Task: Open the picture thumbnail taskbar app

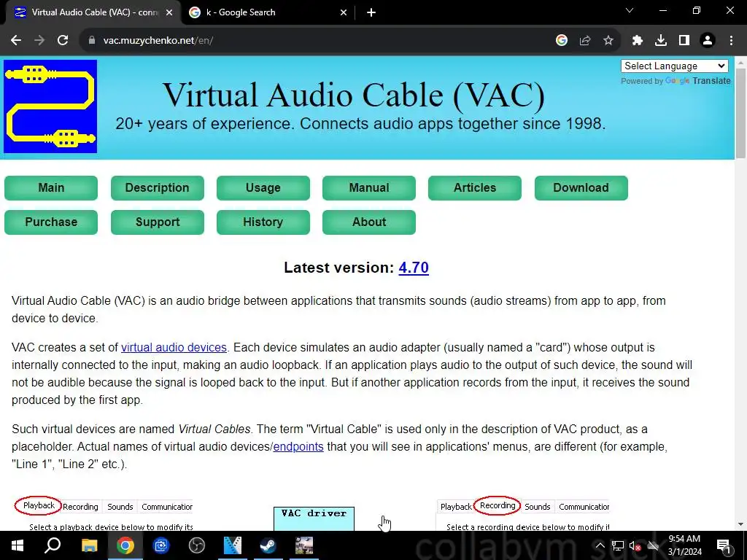Action: (x=304, y=545)
